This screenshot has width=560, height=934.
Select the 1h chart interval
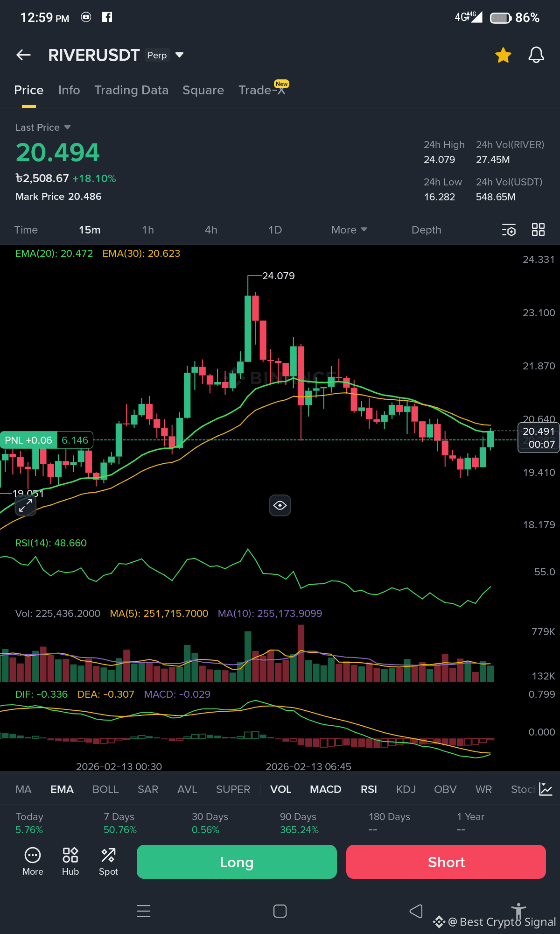tap(148, 230)
